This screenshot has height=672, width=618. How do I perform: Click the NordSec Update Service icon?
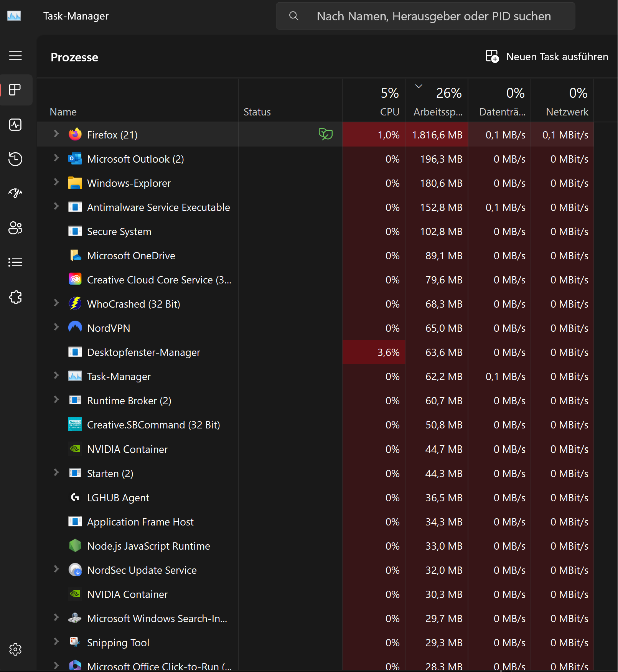[x=75, y=570]
